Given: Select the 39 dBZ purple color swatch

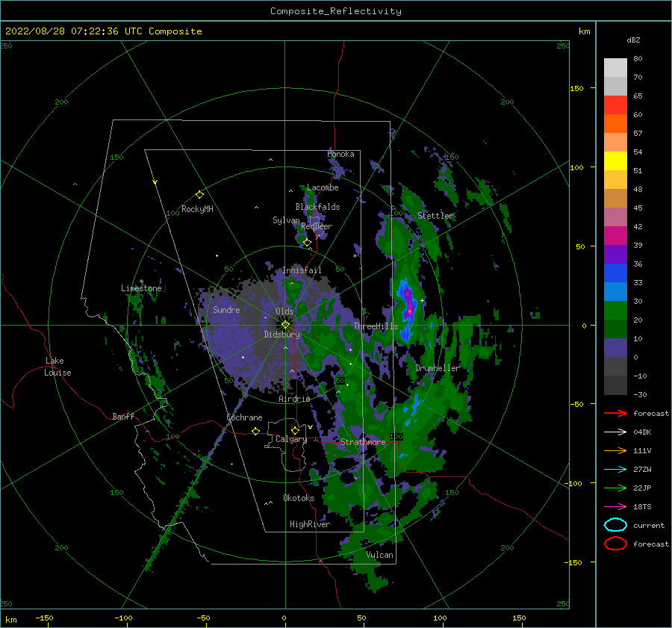Looking at the screenshot, I should click(x=615, y=254).
